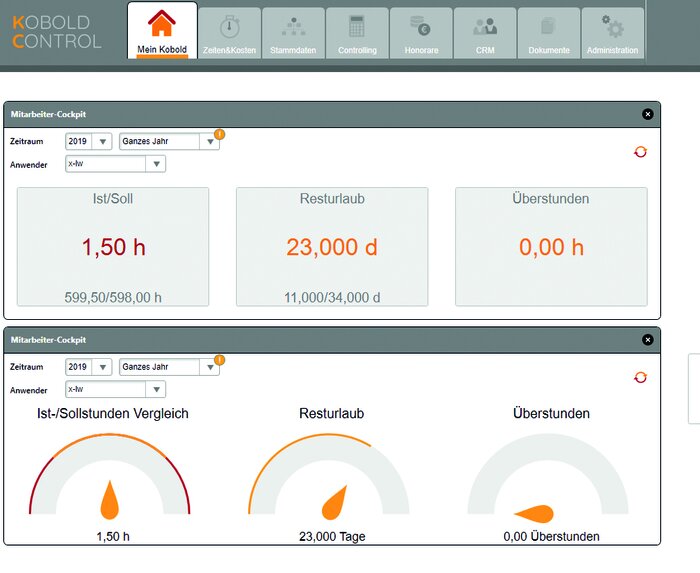The width and height of the screenshot is (700, 573).
Task: Click the Kobold Control logo
Action: tap(57, 32)
